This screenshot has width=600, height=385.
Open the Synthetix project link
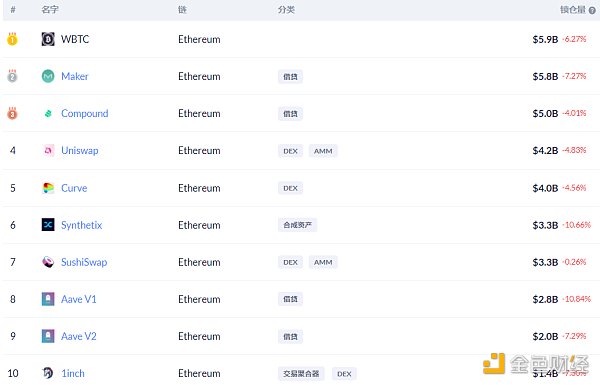click(82, 225)
